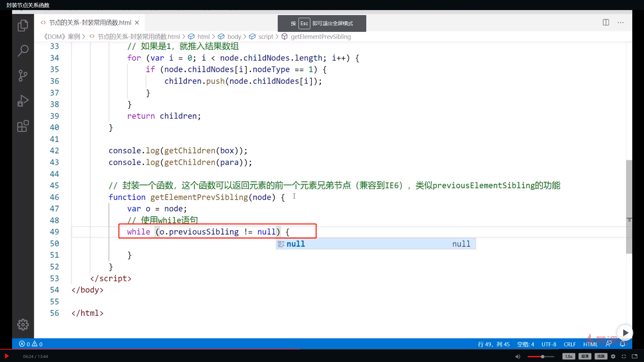Screen dimensions: 644x362
Task: Open the 1.5x playback speed menu
Action: (569, 356)
